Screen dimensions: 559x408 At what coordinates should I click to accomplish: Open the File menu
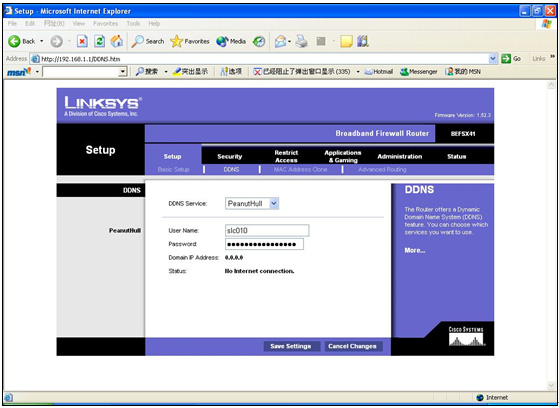coord(12,24)
